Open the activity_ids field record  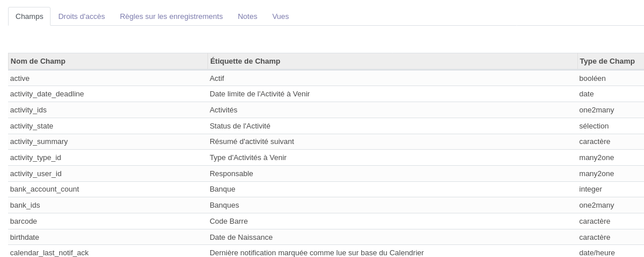point(29,110)
